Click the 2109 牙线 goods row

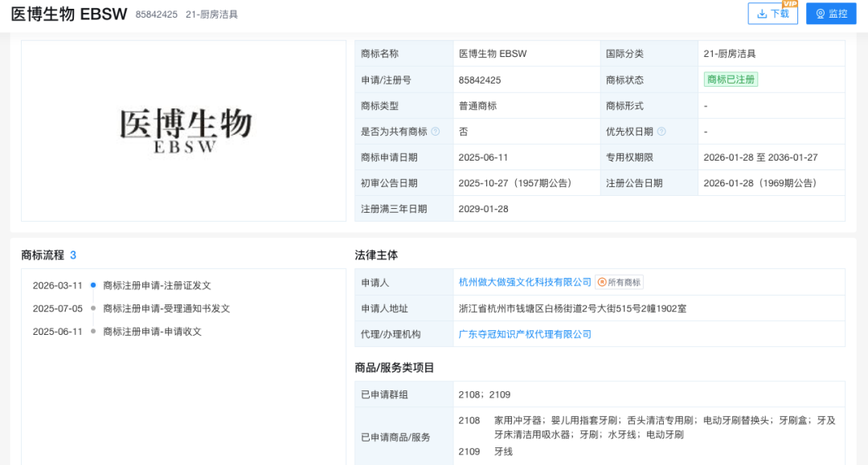click(485, 451)
